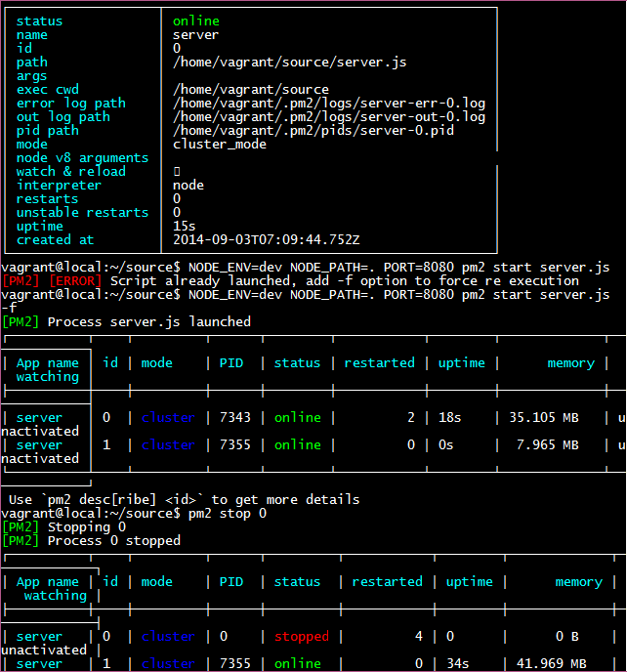Click the uptime value '15s'
Screen dimensions: 627x672
click(185, 227)
